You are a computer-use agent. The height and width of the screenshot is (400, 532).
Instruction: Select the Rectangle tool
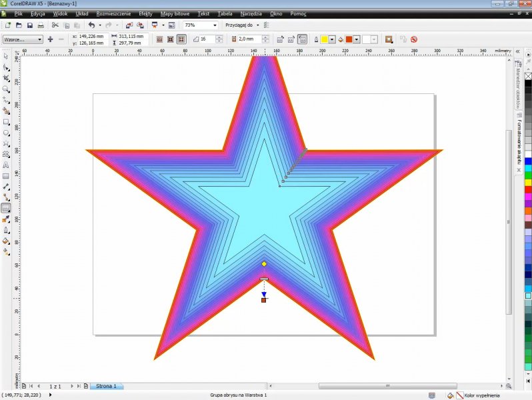(x=6, y=122)
